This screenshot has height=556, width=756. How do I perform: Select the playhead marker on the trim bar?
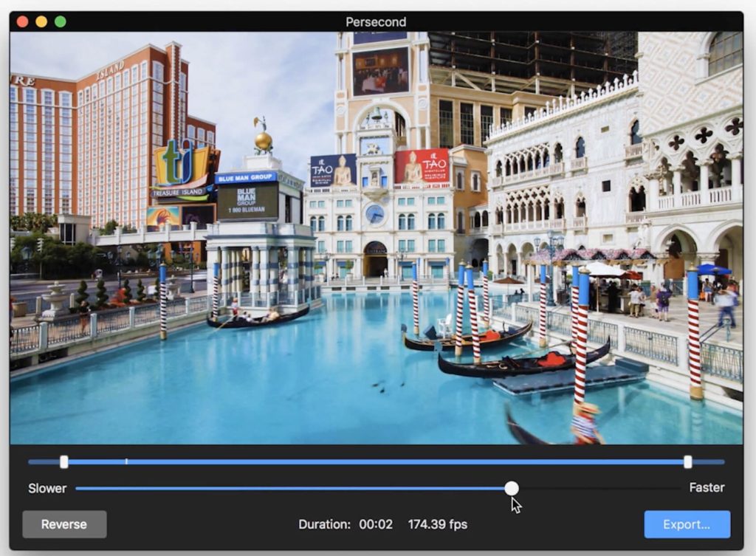click(x=126, y=461)
